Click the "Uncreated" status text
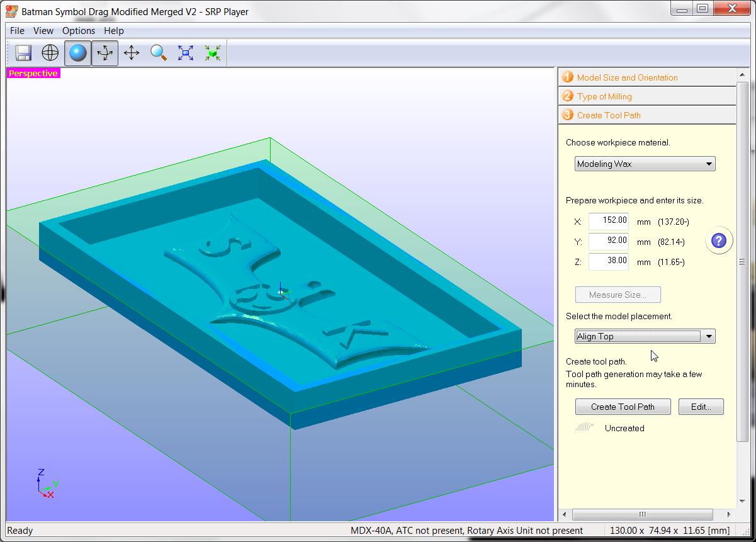The image size is (756, 542). (624, 428)
